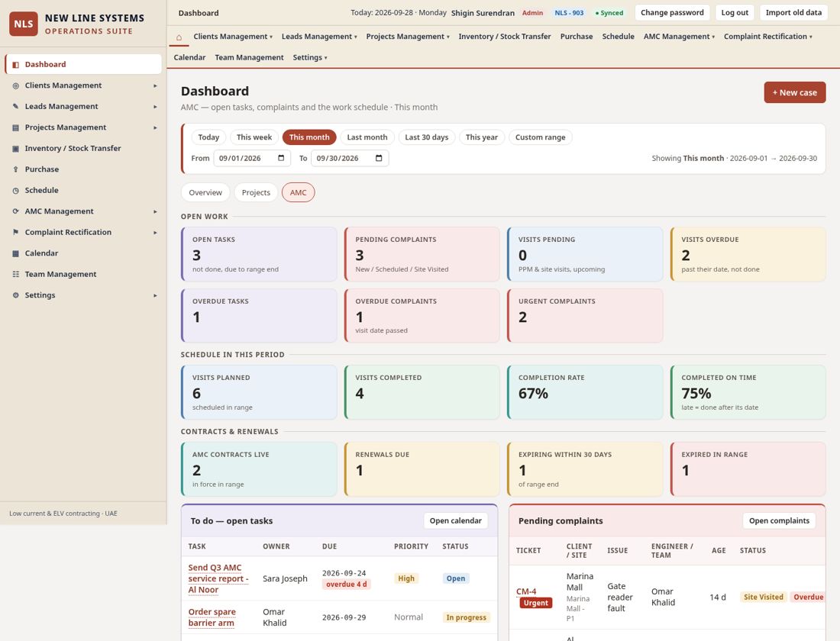Open Purchase in the top nav
The image size is (840, 641).
coord(577,37)
